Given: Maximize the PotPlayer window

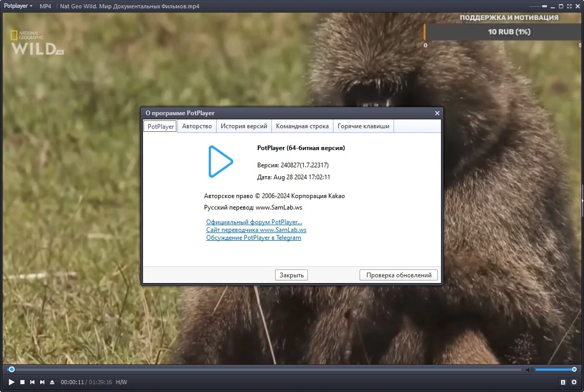Looking at the screenshot, I should click(561, 6).
